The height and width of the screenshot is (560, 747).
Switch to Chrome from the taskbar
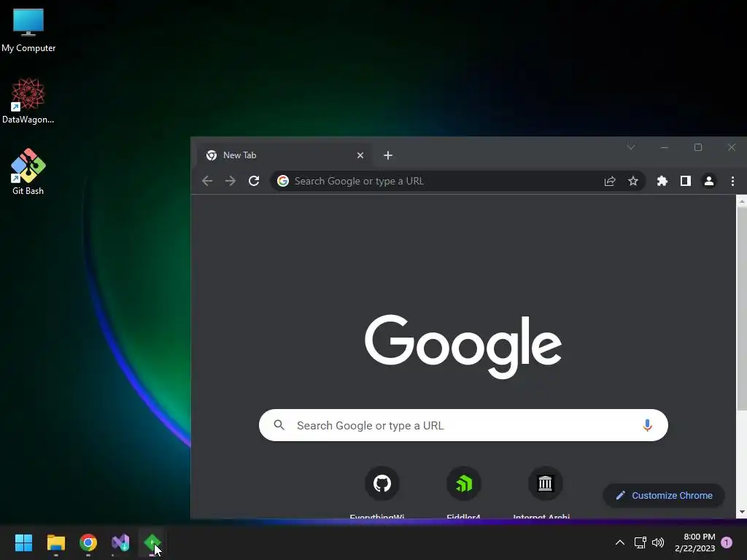pos(88,542)
